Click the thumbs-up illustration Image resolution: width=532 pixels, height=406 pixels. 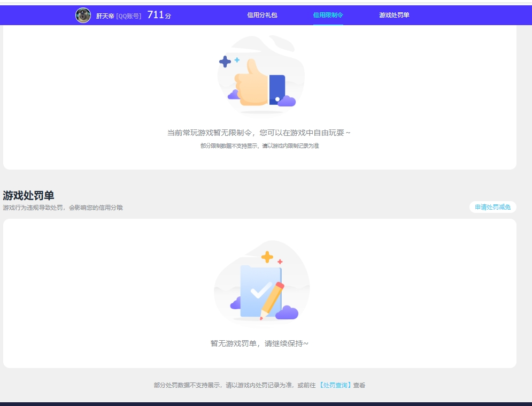pyautogui.click(x=260, y=75)
